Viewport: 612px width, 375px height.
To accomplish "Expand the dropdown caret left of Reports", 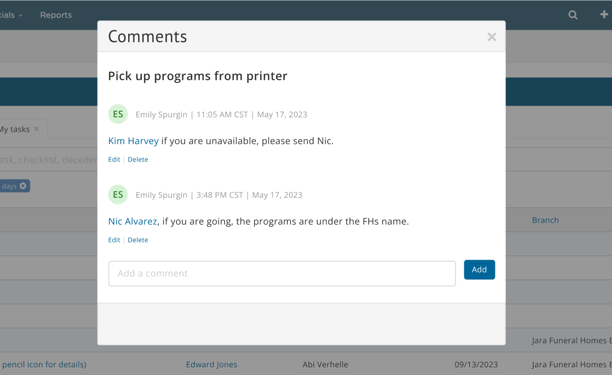I will (x=20, y=16).
